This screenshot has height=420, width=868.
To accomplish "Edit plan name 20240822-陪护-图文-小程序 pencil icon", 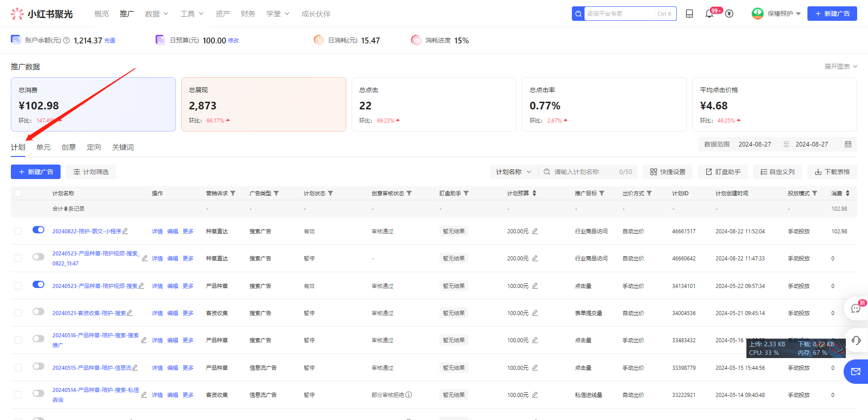I will [x=125, y=231].
